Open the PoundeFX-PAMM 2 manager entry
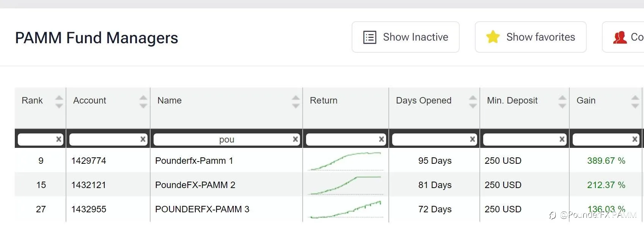Viewport: 644px width, 229px height. point(195,185)
